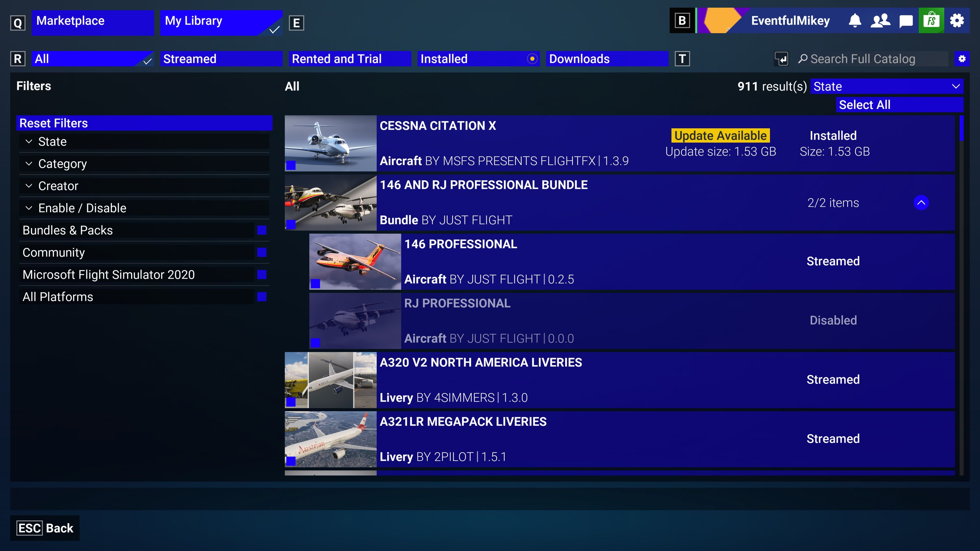Screen dimensions: 980x551
Task: Click Select All button
Action: [x=899, y=105]
